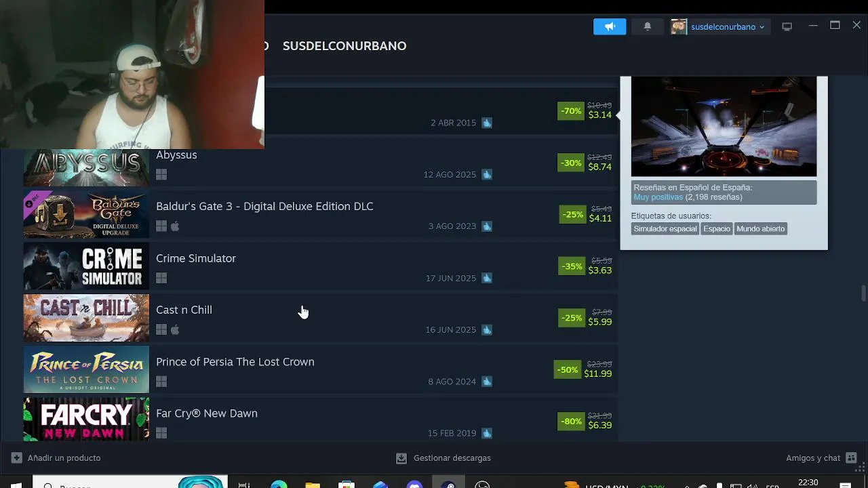
Task: Click the release date 12 AGO 2025
Action: tap(450, 175)
